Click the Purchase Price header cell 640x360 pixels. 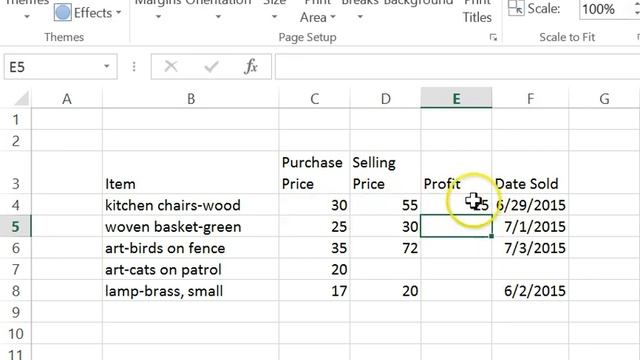coord(314,173)
